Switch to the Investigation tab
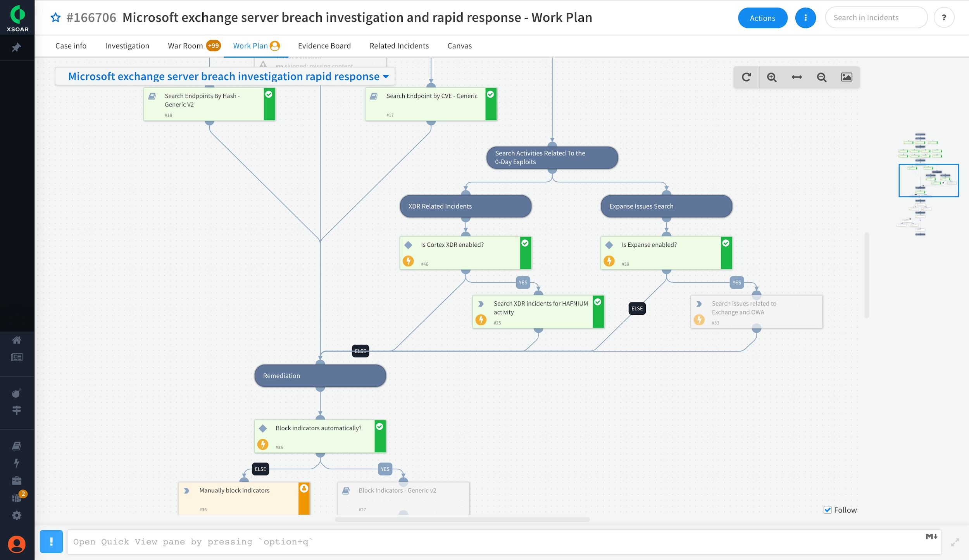Image resolution: width=969 pixels, height=560 pixels. (x=127, y=46)
